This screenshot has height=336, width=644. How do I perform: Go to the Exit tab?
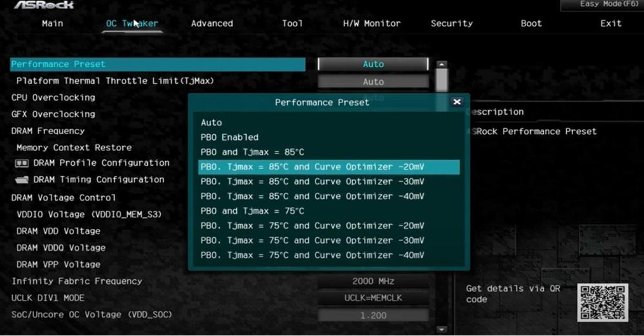[611, 23]
